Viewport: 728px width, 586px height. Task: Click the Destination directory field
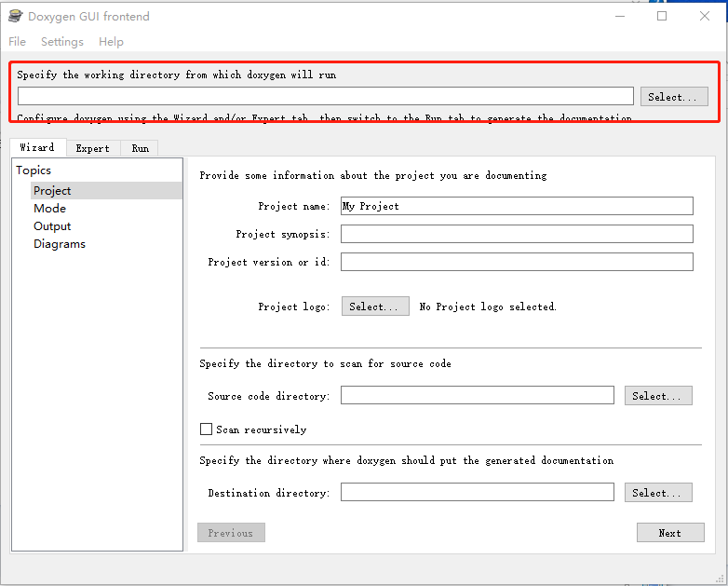pyautogui.click(x=478, y=492)
